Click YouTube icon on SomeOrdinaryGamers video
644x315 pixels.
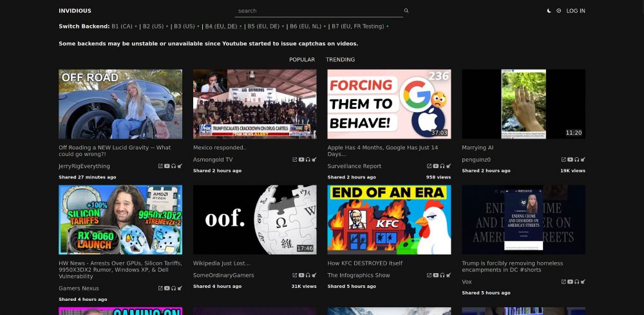301,275
